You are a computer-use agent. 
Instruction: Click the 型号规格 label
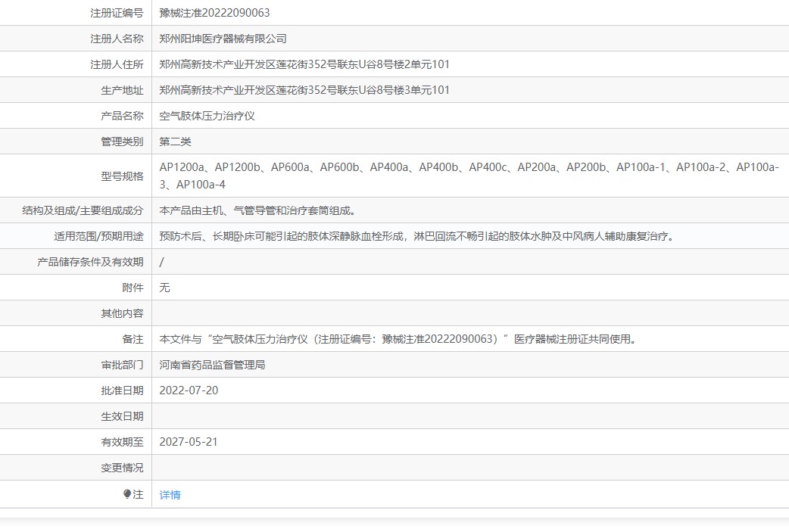122,176
